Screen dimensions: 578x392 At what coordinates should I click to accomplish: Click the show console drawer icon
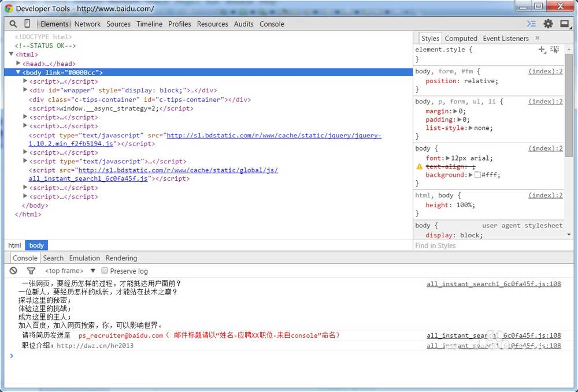(x=531, y=24)
